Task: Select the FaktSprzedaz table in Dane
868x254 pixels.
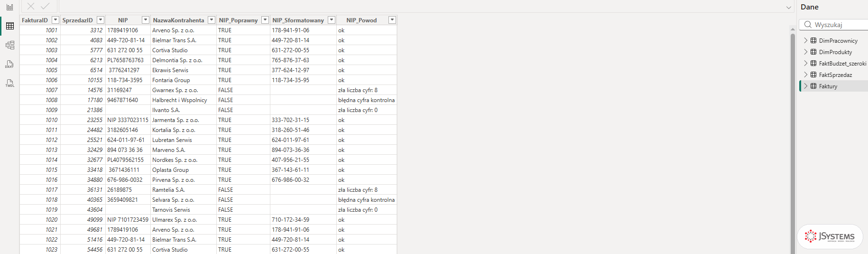Action: coord(835,75)
